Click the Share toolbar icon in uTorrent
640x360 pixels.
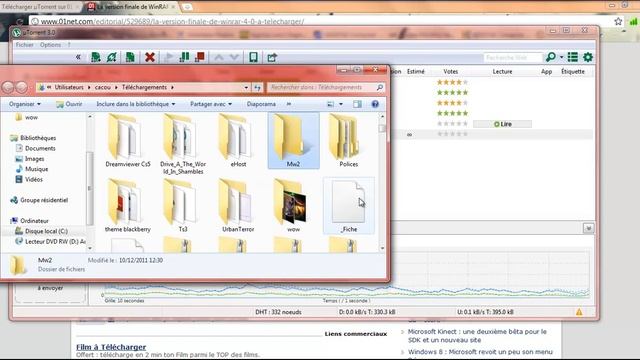pos(272,58)
